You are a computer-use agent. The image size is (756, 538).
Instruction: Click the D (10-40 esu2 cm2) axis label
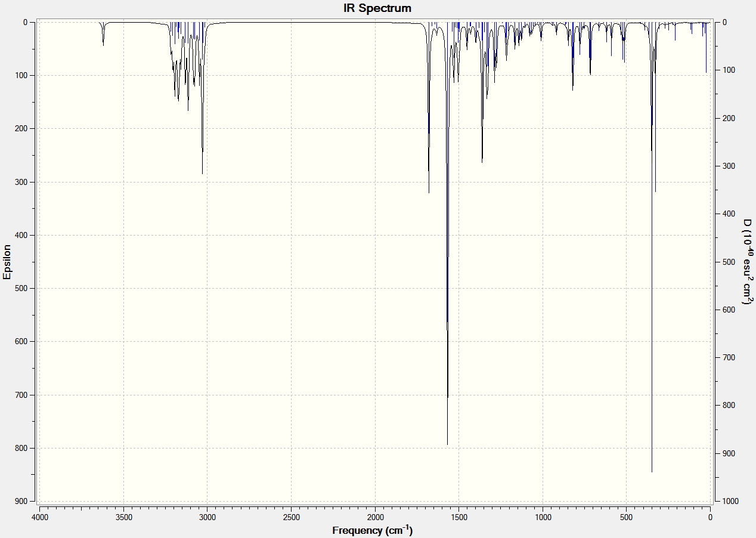[x=747, y=261]
